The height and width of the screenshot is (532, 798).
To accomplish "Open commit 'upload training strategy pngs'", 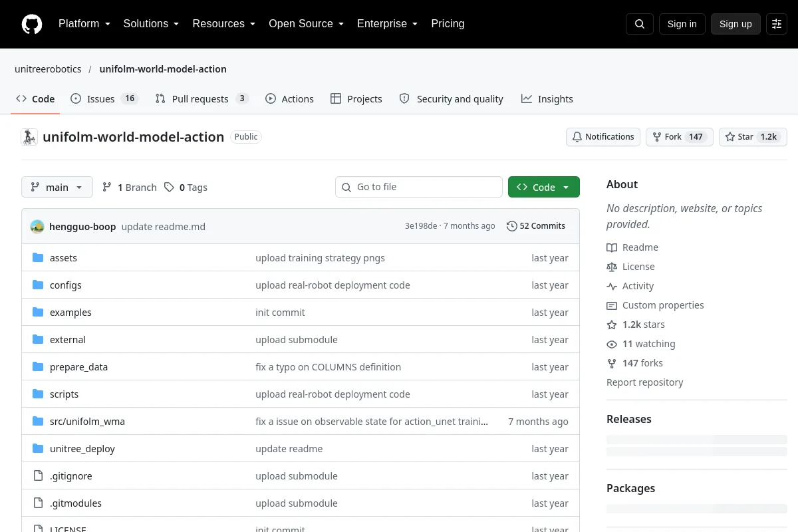I will point(320,258).
